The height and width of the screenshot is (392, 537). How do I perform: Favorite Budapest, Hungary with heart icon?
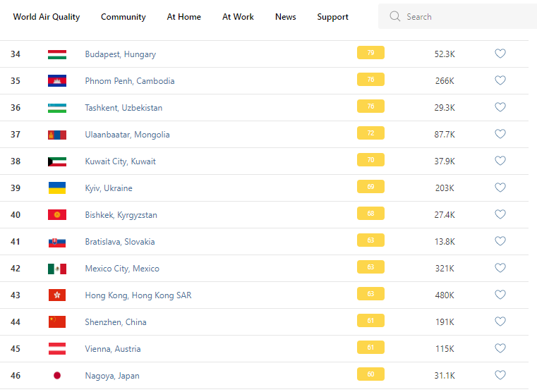(x=500, y=54)
